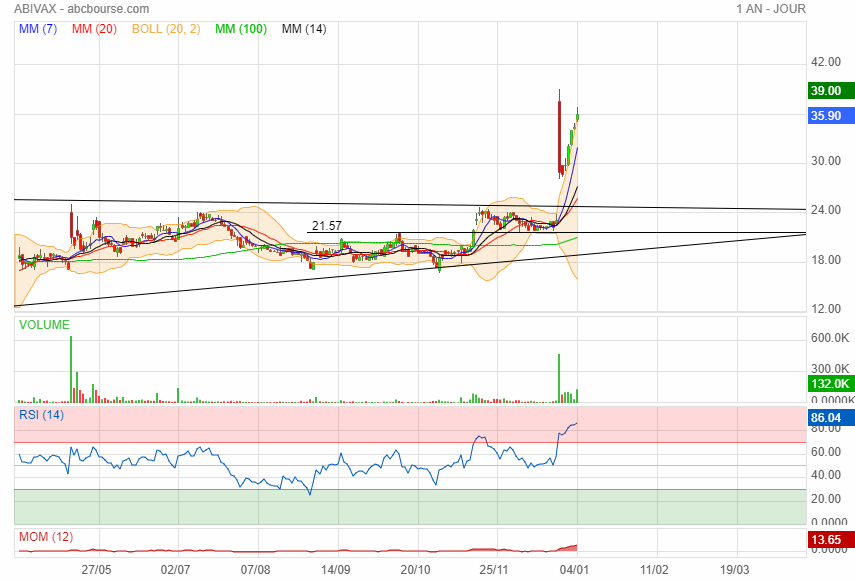Screen dimensions: 855x580
Task: Click the 07/08 date axis label
Action: [x=256, y=570]
